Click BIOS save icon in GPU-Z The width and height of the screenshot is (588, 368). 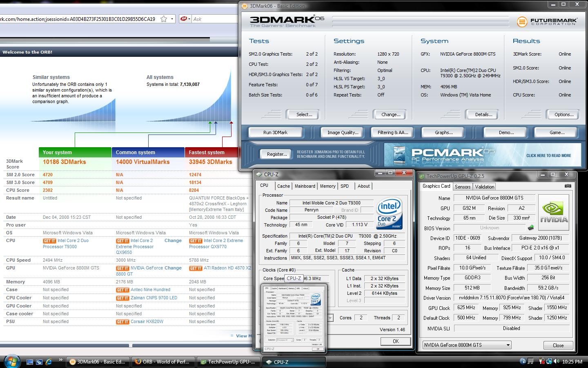click(531, 228)
